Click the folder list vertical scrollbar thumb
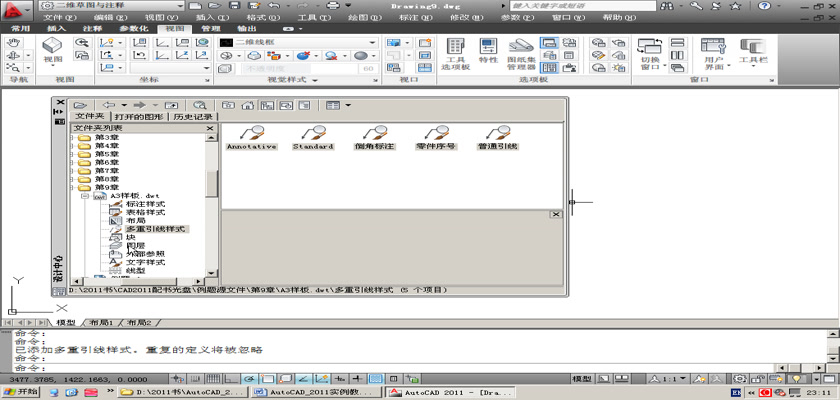The image size is (840, 400). (x=212, y=184)
